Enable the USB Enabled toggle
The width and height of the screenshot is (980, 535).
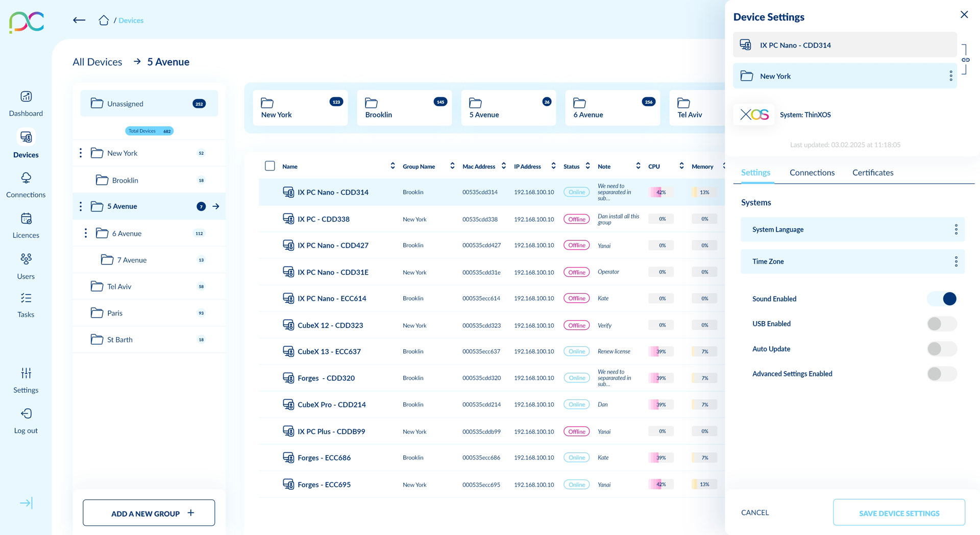[942, 324]
